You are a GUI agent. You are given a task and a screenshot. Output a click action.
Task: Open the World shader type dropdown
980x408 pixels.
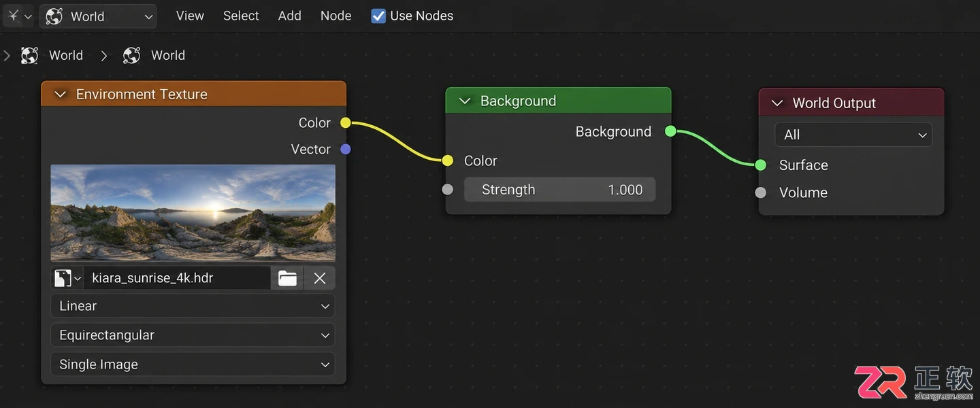(98, 16)
